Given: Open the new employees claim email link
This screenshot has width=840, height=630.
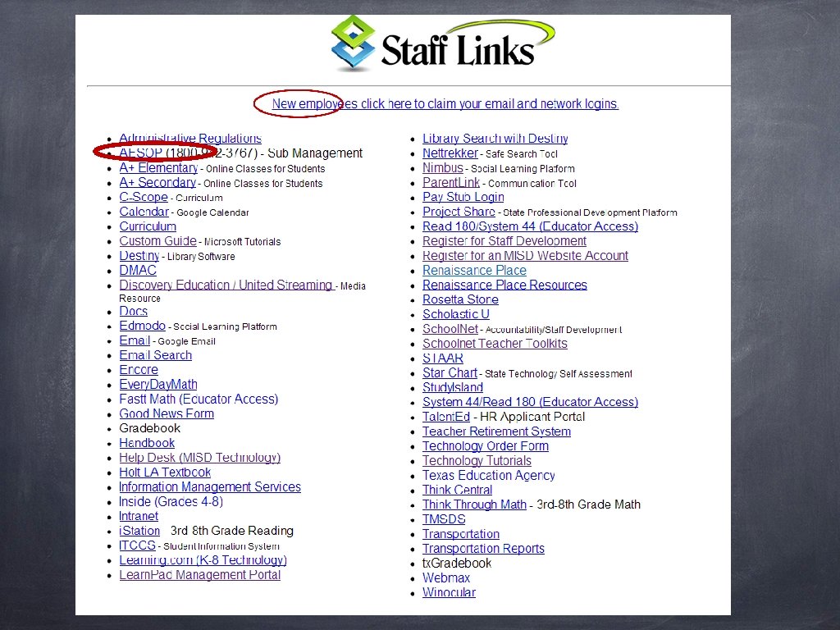Looking at the screenshot, I should [x=445, y=103].
